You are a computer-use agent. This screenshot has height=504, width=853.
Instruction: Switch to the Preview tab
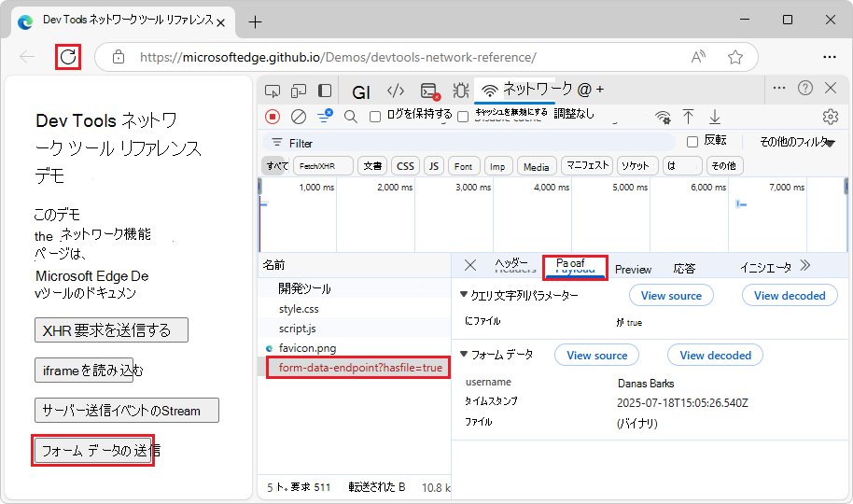tap(634, 269)
